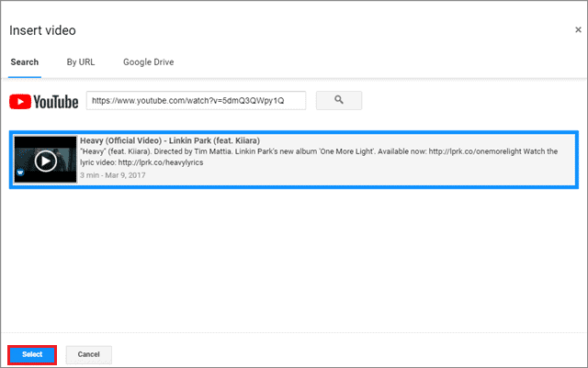588x368 pixels.
Task: Cancel the video insertion
Action: (89, 354)
